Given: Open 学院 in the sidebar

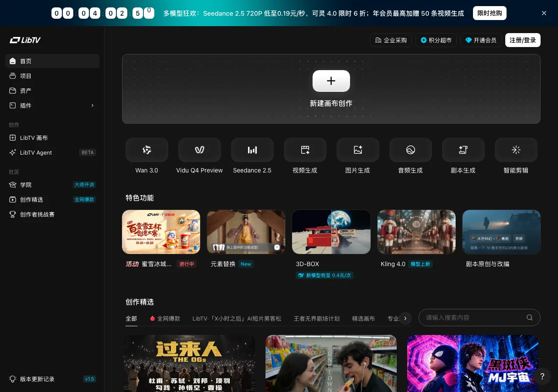Looking at the screenshot, I should (52, 185).
